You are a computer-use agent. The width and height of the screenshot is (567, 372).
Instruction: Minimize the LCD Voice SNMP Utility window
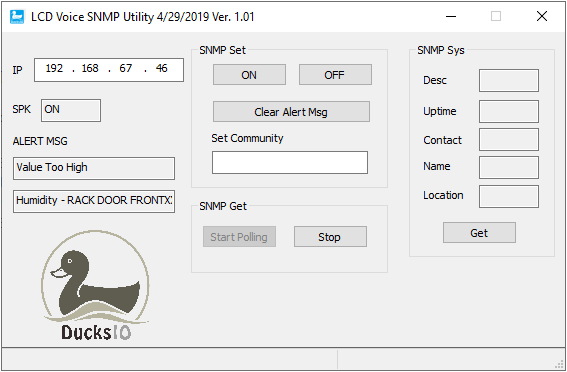tap(451, 16)
